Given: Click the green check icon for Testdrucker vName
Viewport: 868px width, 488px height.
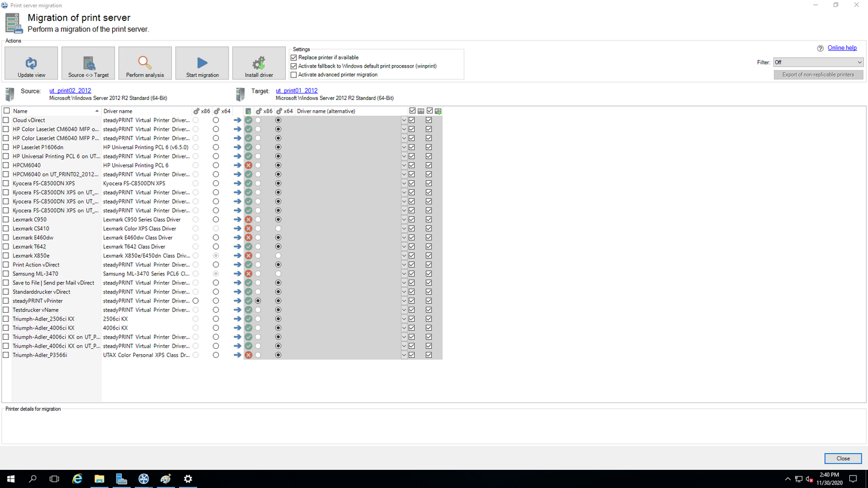Looking at the screenshot, I should (x=248, y=310).
